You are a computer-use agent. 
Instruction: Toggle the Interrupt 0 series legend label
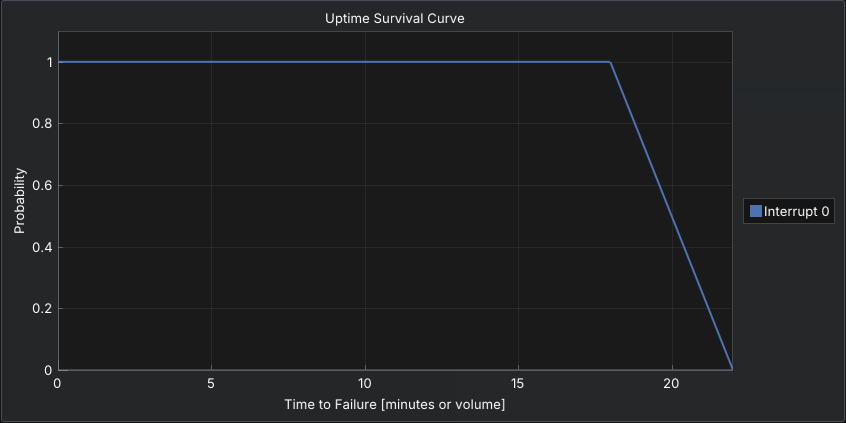(x=797, y=211)
